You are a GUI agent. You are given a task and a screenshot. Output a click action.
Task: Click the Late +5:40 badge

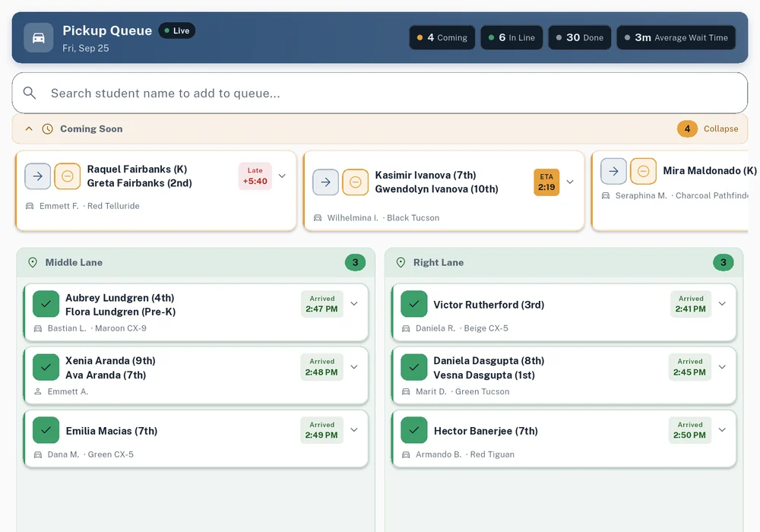tap(255, 176)
